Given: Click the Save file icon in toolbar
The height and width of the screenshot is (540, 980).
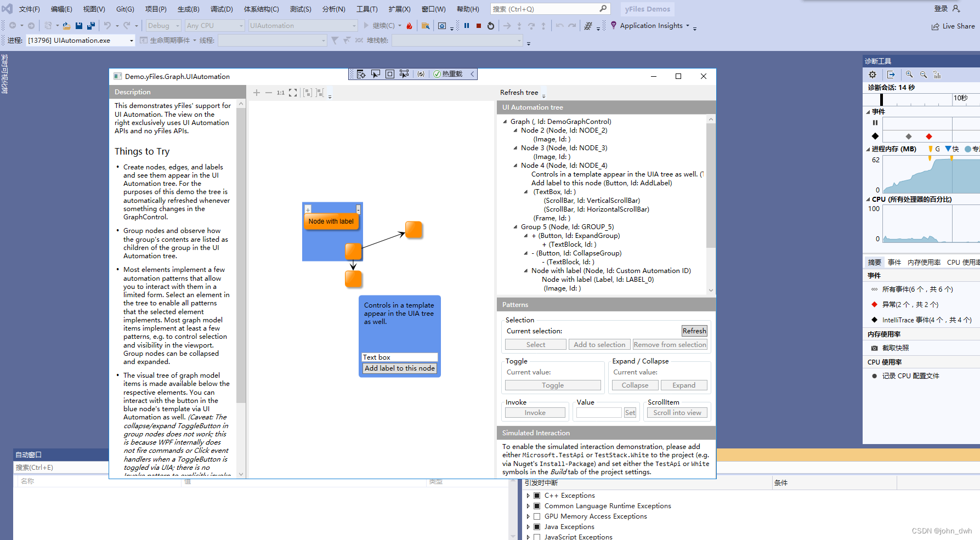Looking at the screenshot, I should point(79,26).
